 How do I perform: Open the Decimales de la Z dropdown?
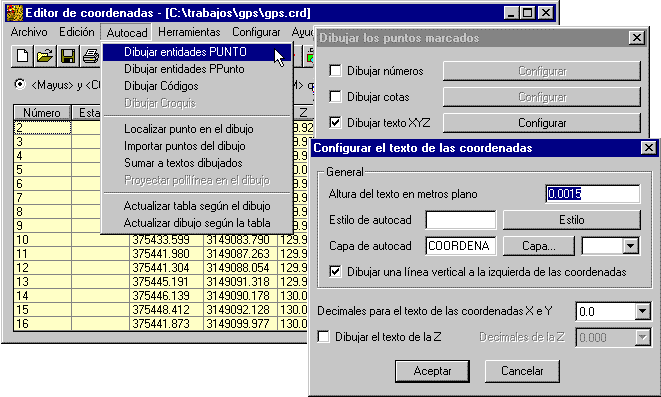[642, 337]
